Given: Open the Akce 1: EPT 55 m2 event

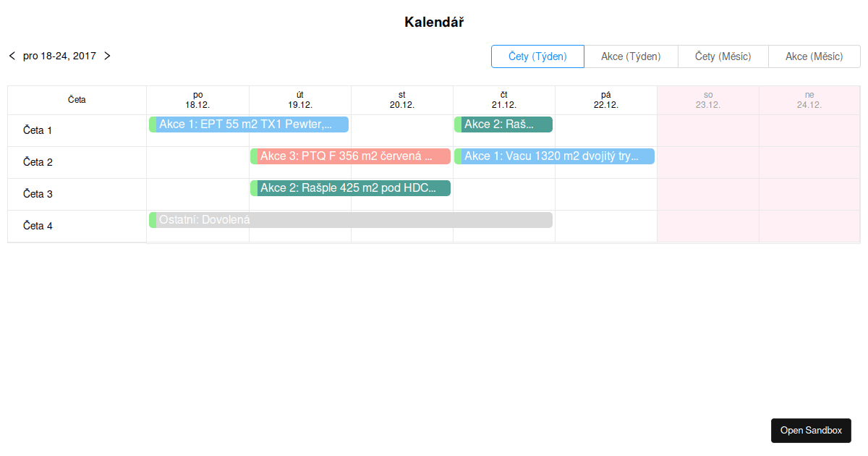Looking at the screenshot, I should pyautogui.click(x=249, y=124).
